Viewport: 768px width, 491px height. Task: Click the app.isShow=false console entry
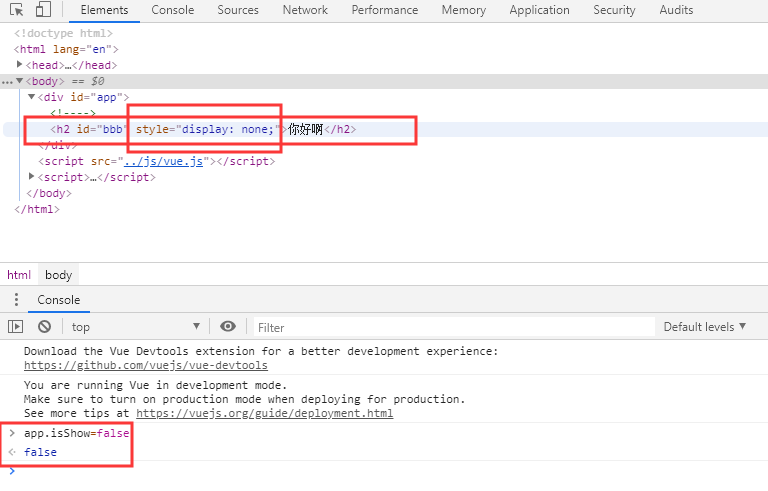tap(76, 433)
